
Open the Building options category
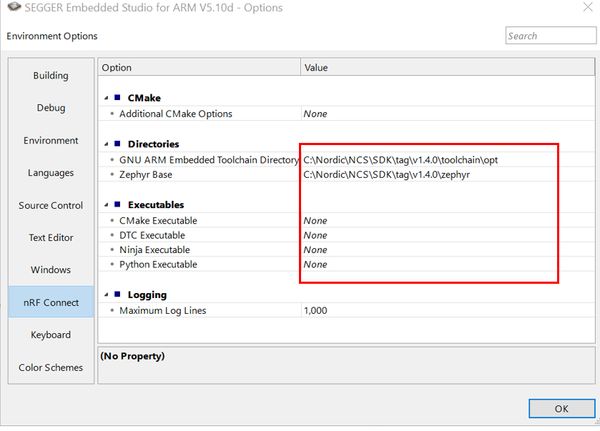coord(51,75)
